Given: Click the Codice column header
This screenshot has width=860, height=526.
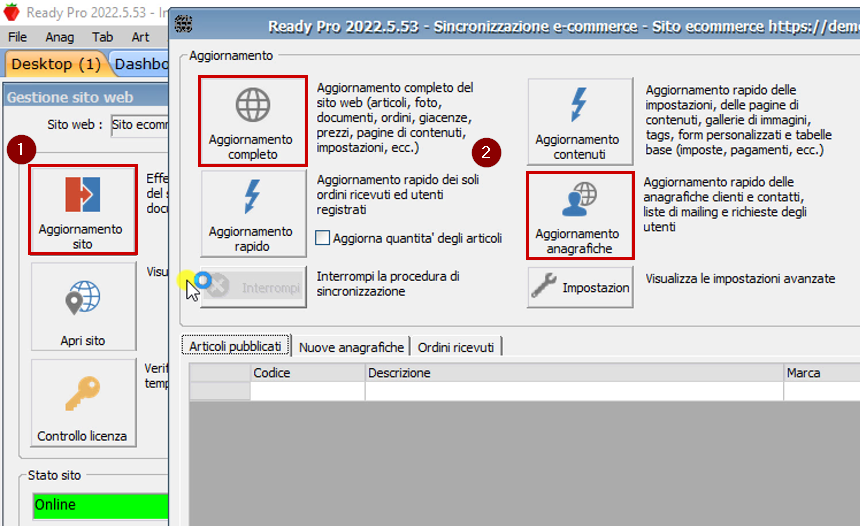Looking at the screenshot, I should point(308,373).
